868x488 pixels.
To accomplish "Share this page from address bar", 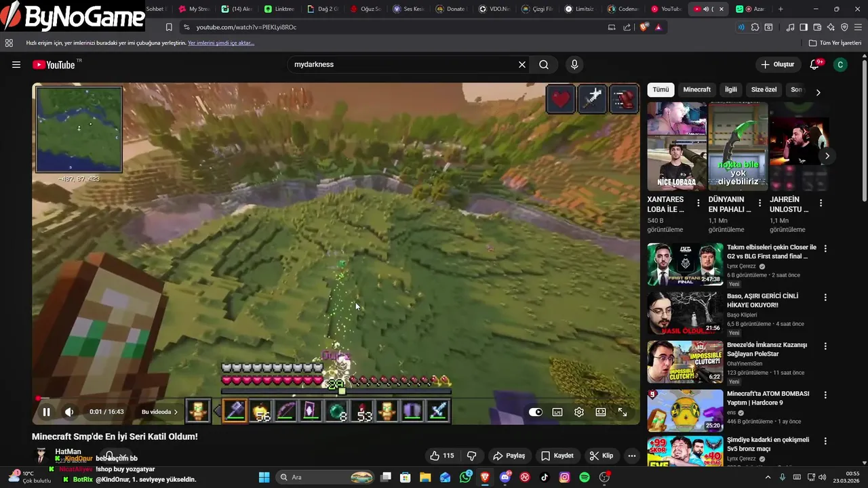I will coord(627,27).
